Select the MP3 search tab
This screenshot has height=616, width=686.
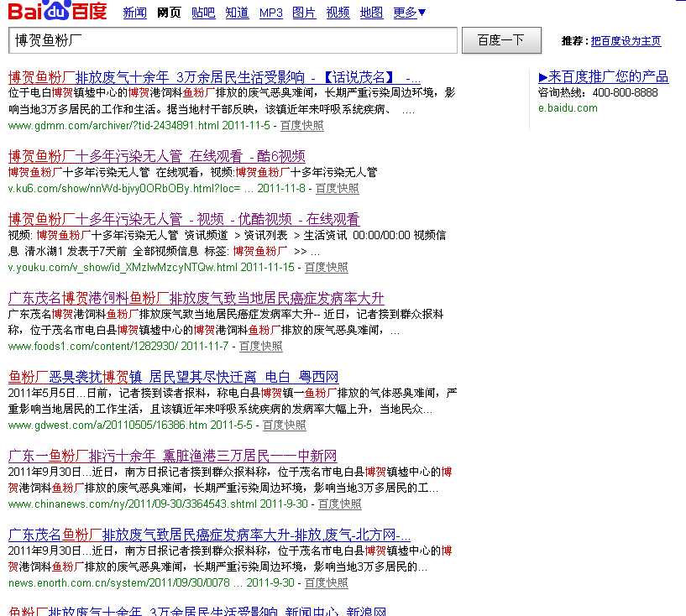(x=270, y=13)
